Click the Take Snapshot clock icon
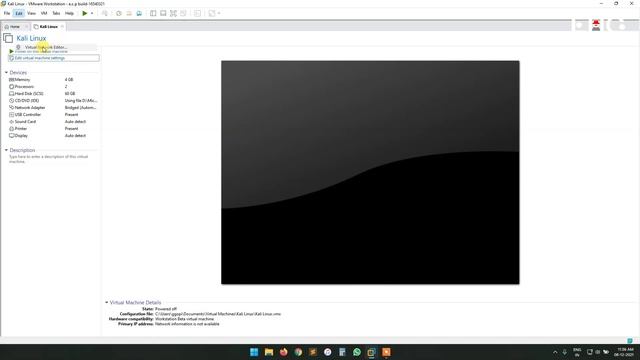 [x=119, y=13]
